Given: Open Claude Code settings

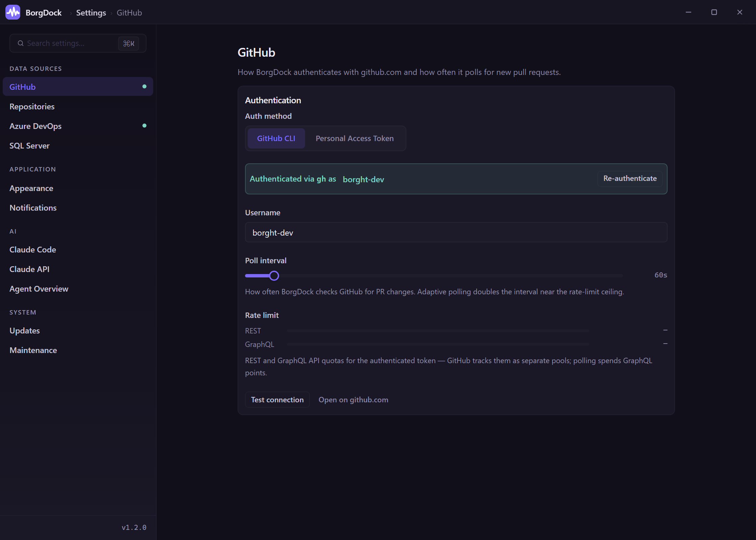Looking at the screenshot, I should click(x=78, y=249).
